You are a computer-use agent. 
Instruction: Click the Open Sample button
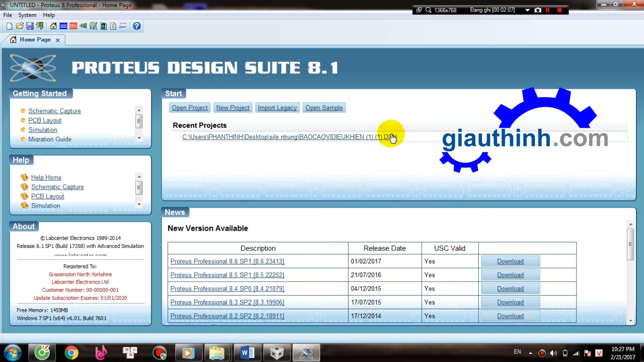(x=324, y=108)
